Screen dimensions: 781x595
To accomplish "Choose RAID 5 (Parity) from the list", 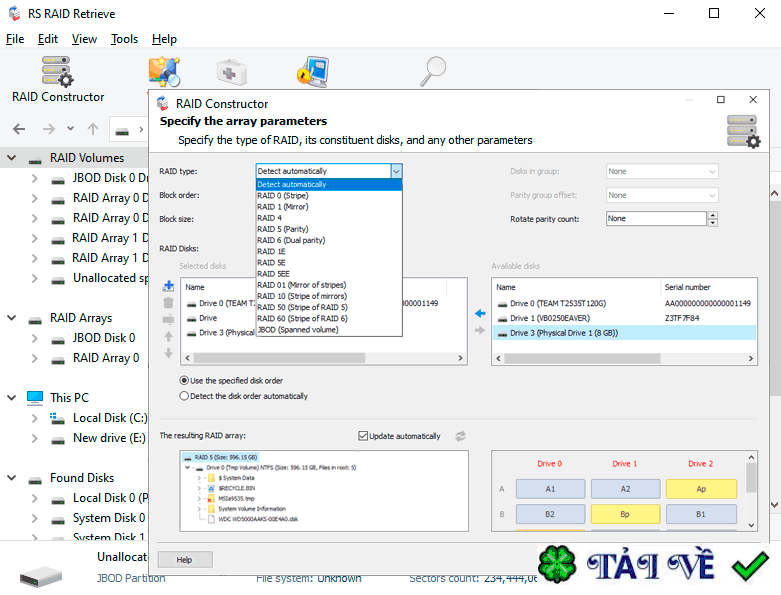I will pyautogui.click(x=283, y=229).
